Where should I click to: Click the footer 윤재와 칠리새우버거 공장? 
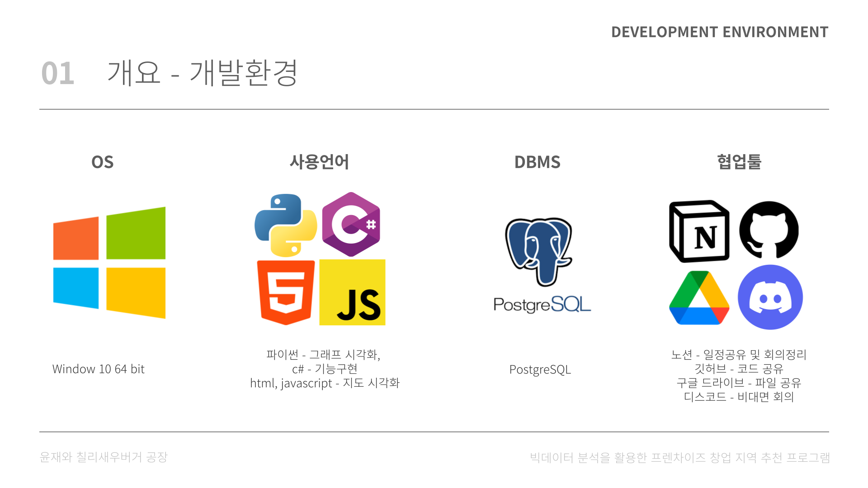pyautogui.click(x=104, y=457)
